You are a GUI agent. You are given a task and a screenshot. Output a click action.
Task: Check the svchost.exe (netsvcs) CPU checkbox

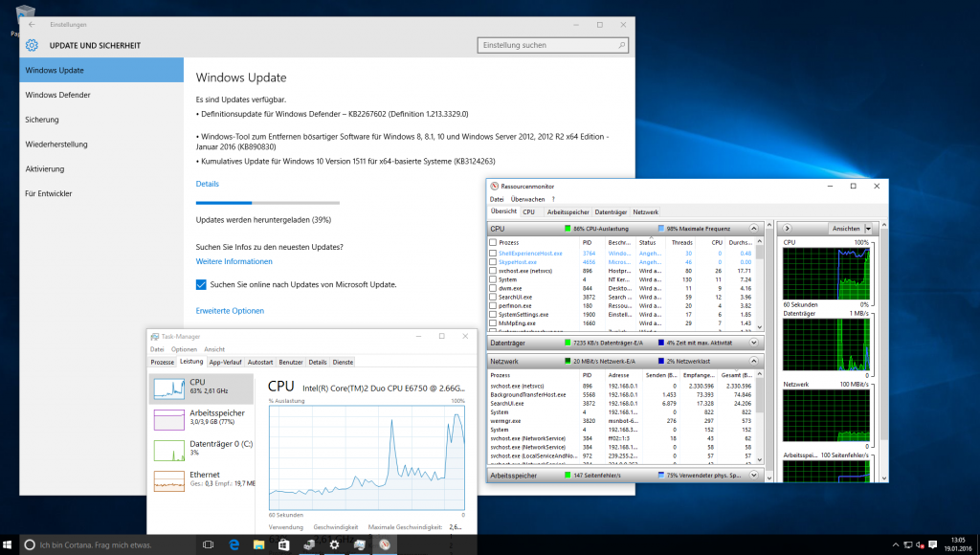[493, 271]
